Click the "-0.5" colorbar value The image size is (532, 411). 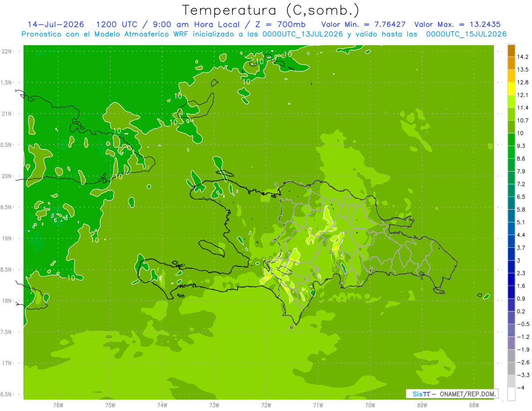tap(523, 324)
